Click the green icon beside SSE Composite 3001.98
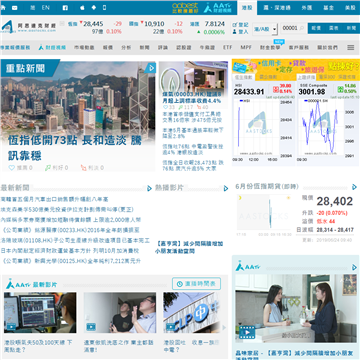 pyautogui.click(x=340, y=89)
